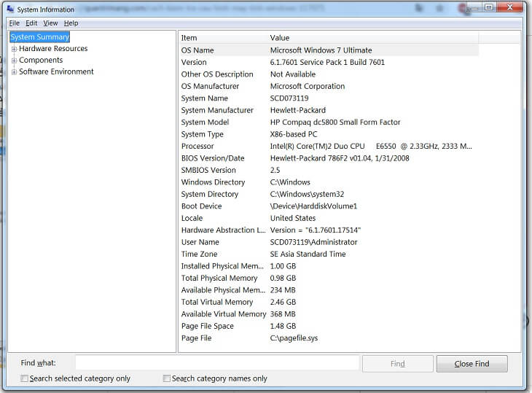Close the System Information window
Viewport: 532px width, 393px height.
[509, 7]
